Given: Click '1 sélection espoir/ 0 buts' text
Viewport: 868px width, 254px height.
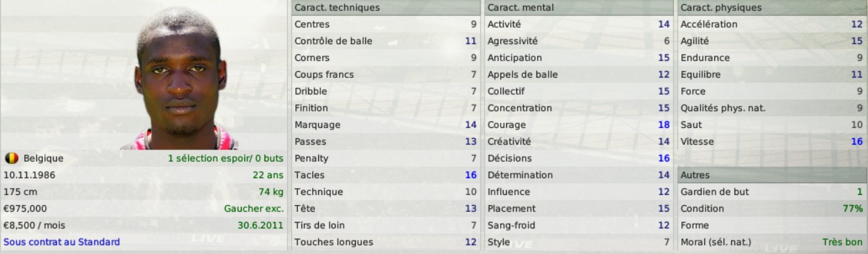Looking at the screenshot, I should click(x=226, y=159).
